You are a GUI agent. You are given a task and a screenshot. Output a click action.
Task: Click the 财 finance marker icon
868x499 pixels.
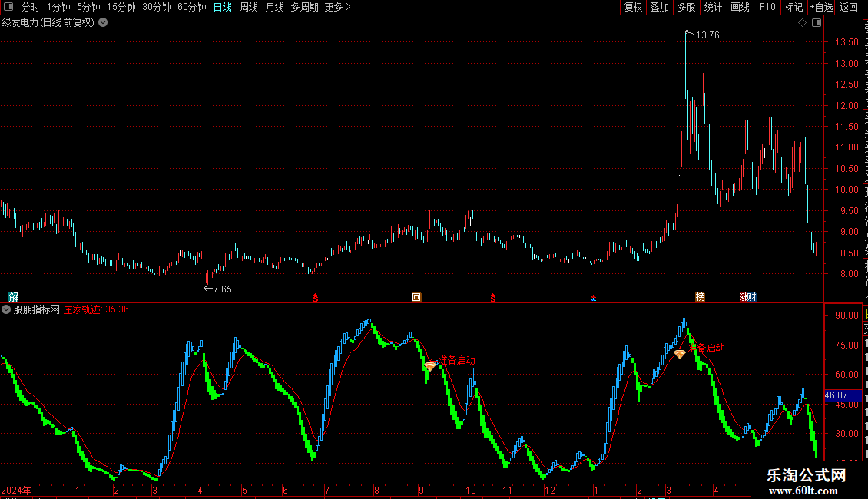coord(752,297)
